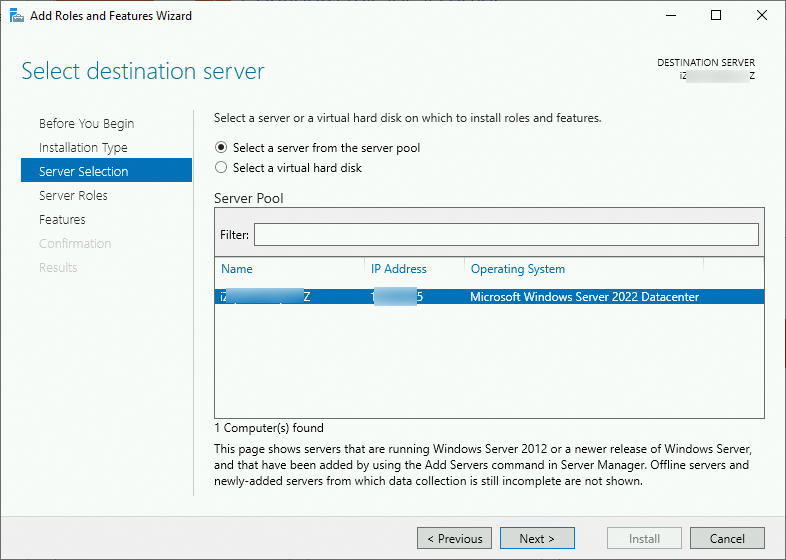Proceed with the Next button
786x560 pixels.
point(537,538)
